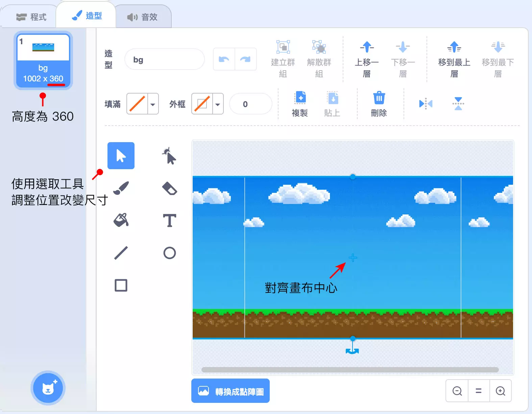Select the Circle tool
Viewport: 532px width, 414px height.
[x=169, y=253]
